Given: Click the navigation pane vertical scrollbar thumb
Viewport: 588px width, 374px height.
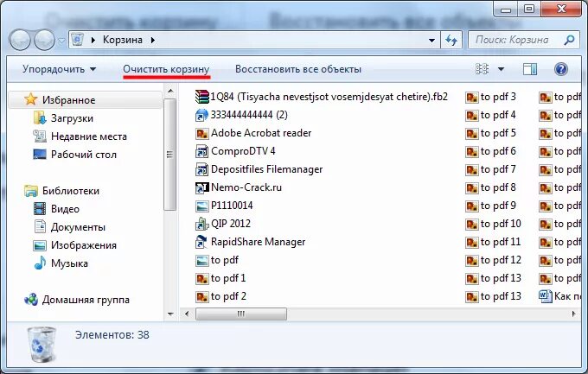Looking at the screenshot, I should pyautogui.click(x=169, y=155).
